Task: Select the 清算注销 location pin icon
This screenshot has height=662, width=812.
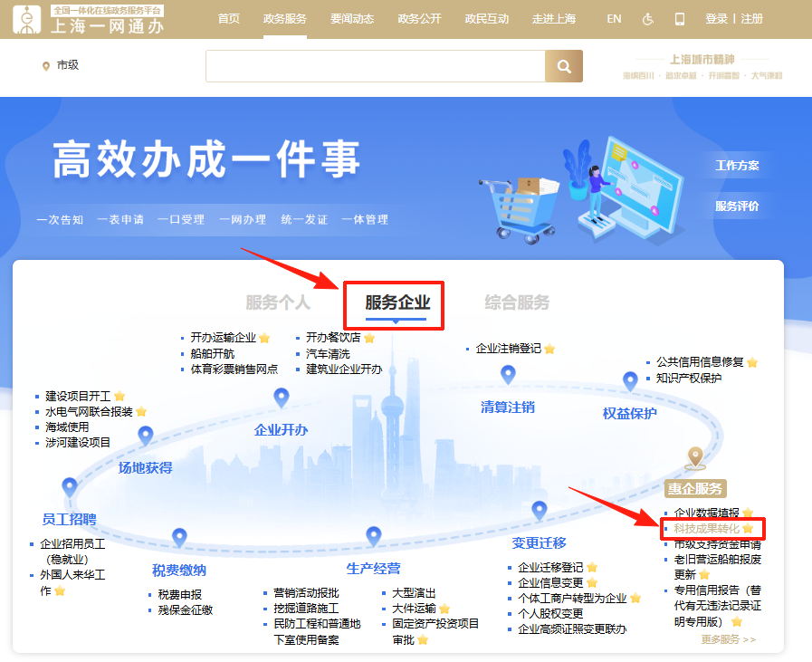Action: tap(506, 374)
